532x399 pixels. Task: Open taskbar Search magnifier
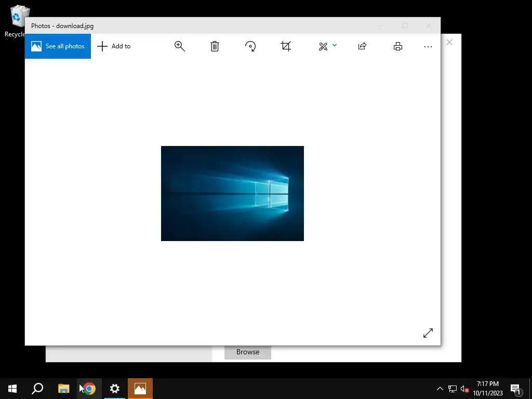pyautogui.click(x=37, y=389)
